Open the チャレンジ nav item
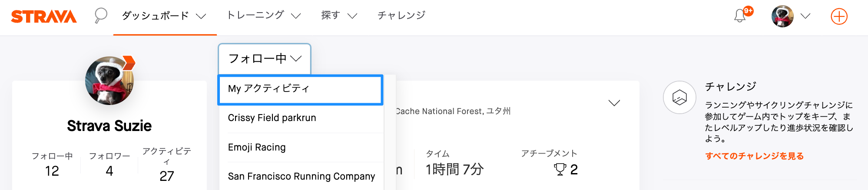Screen dimensions: 868x190 pyautogui.click(x=401, y=16)
